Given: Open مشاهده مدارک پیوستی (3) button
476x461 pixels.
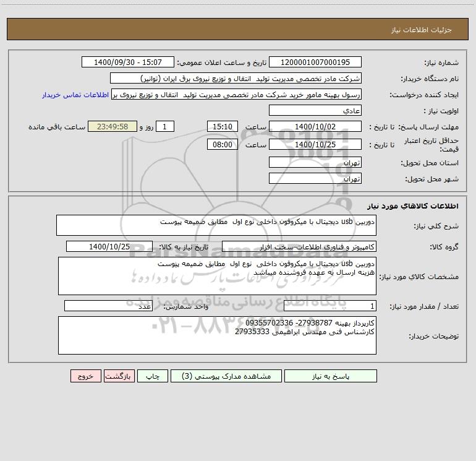Looking at the screenshot, I should pos(226,376).
